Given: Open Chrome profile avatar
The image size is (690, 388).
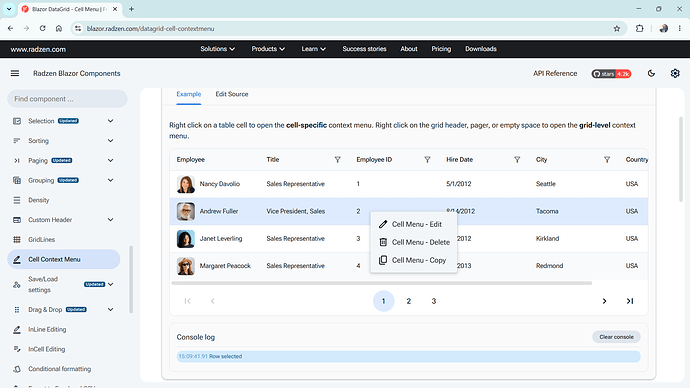Looking at the screenshot, I should click(x=664, y=29).
